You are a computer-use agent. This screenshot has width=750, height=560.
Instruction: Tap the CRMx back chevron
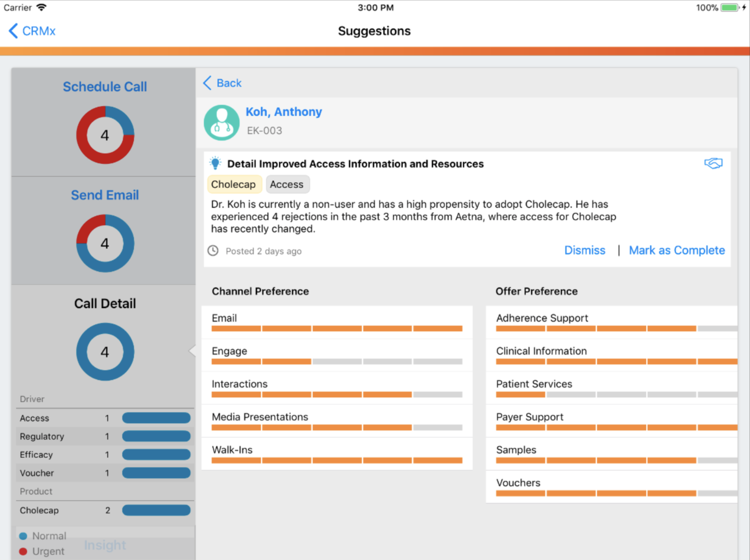(x=13, y=31)
